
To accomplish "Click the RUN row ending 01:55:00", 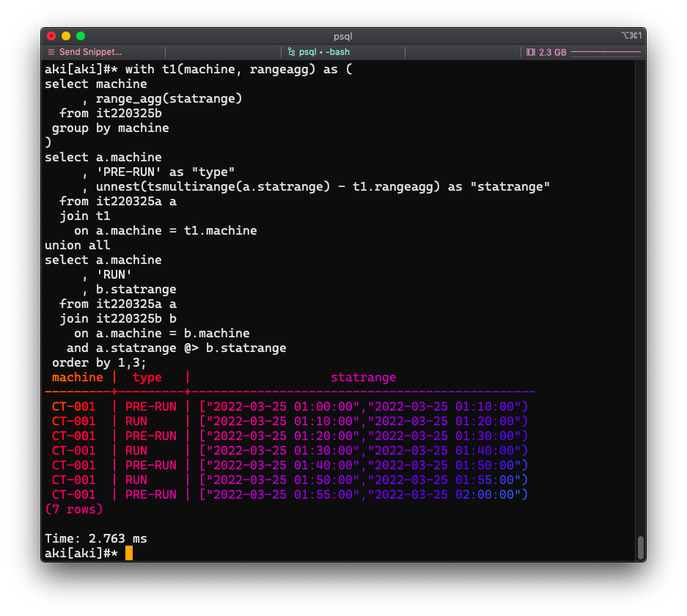I will point(290,480).
